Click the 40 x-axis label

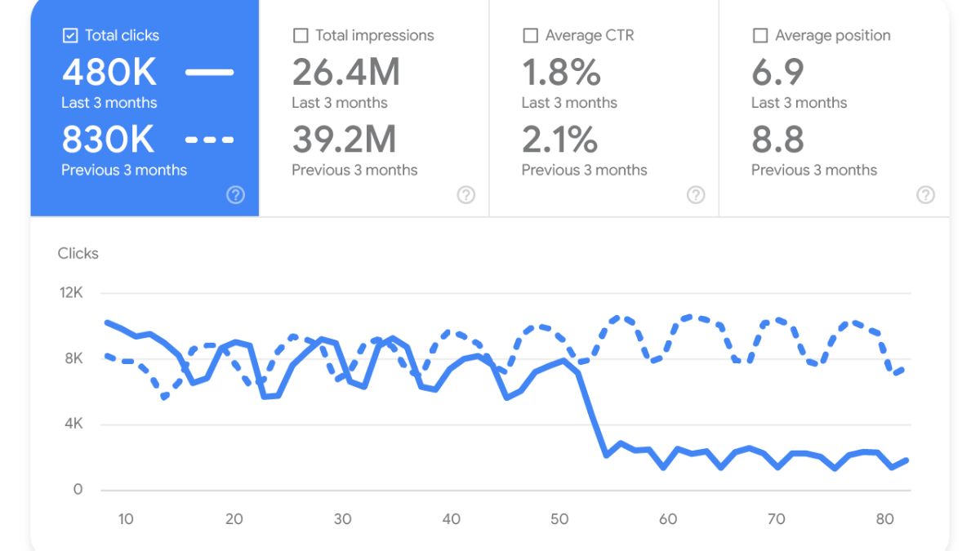click(x=452, y=519)
